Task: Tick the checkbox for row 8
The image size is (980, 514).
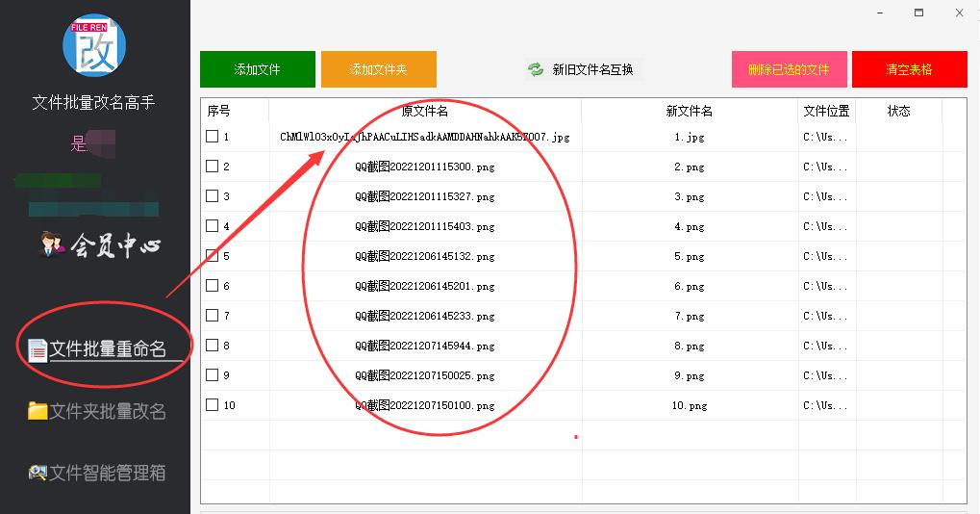Action: point(212,346)
